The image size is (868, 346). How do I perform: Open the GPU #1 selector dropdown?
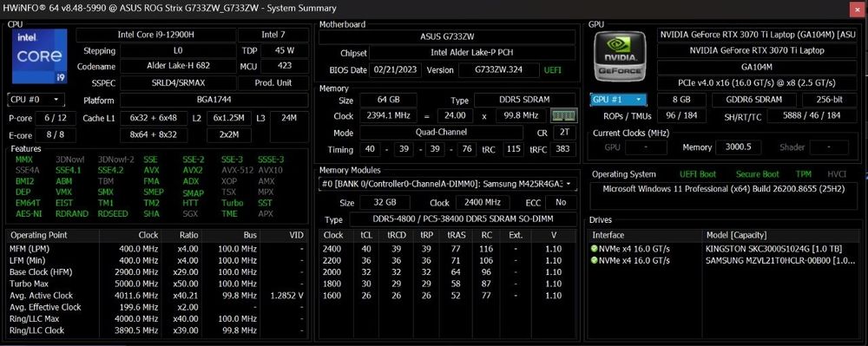[x=618, y=100]
